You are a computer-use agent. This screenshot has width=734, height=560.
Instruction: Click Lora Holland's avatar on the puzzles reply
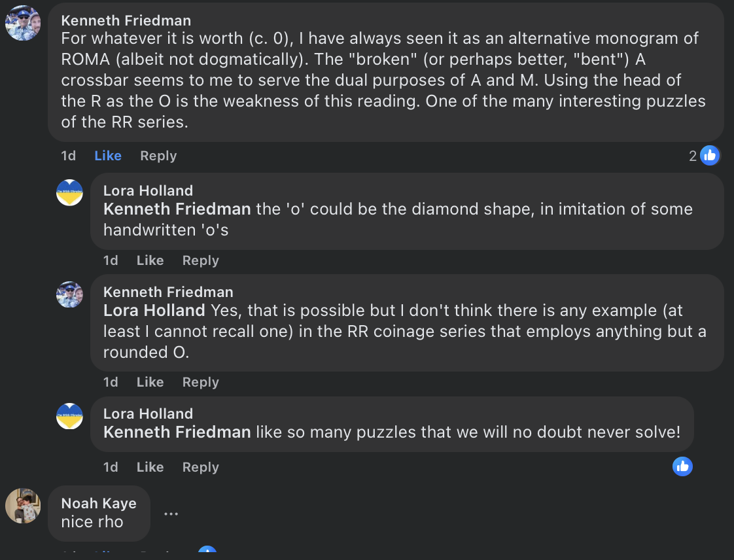click(69, 416)
